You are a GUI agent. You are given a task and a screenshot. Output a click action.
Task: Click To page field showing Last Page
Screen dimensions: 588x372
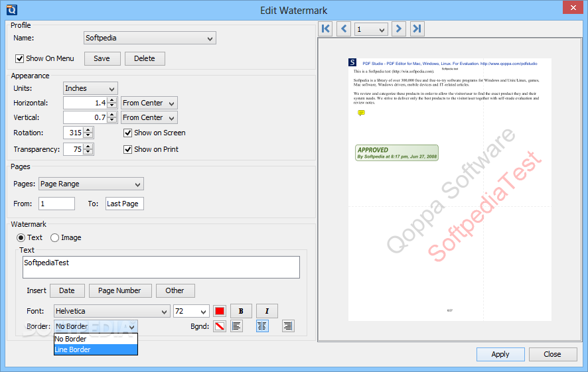coord(125,204)
